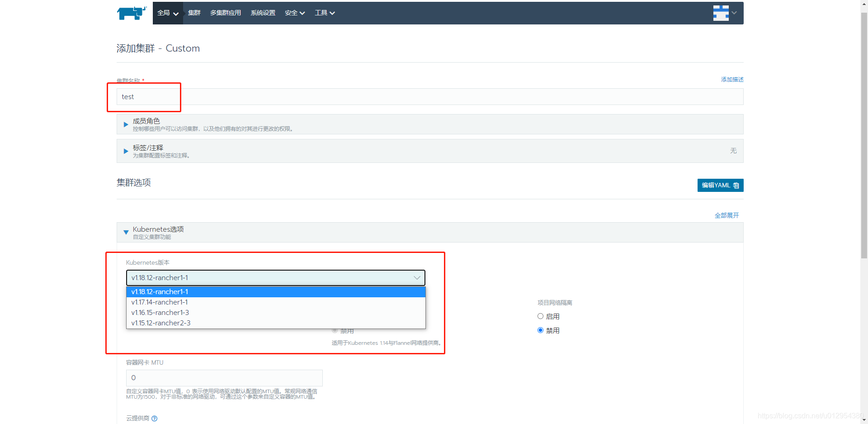Click the page vertical scrollbar
Viewport: 868px width, 424px height.
tap(864, 136)
